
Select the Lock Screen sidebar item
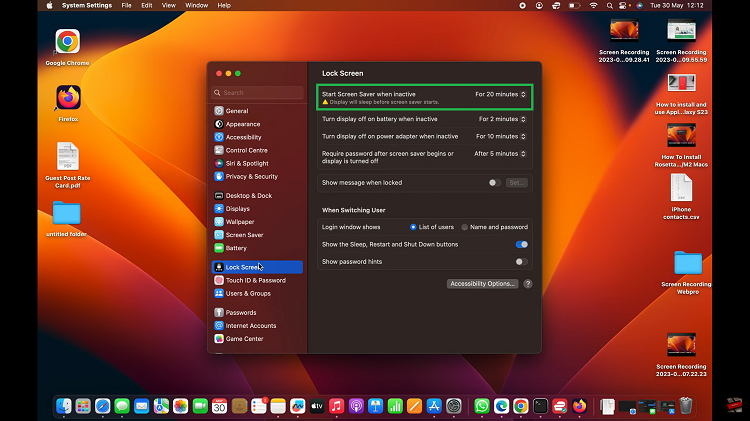[x=257, y=267]
